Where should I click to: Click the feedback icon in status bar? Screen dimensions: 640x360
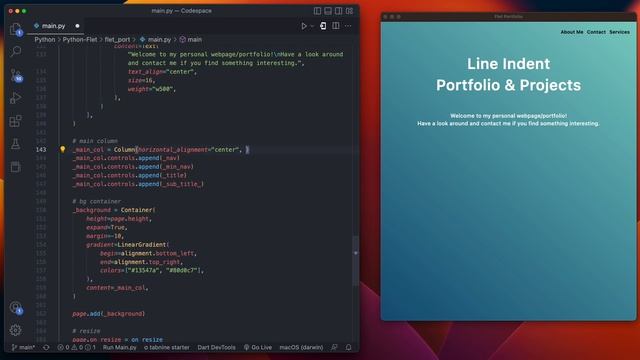(x=334, y=347)
